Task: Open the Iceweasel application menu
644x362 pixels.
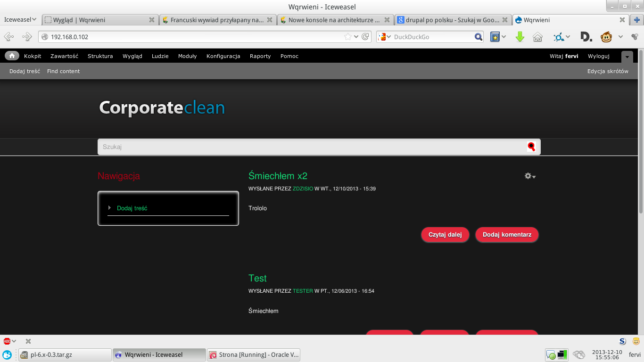Action: (x=20, y=20)
